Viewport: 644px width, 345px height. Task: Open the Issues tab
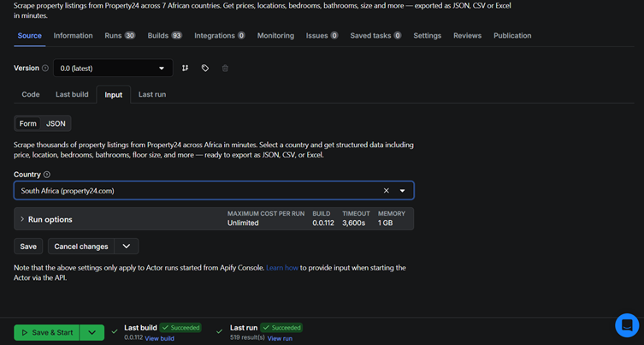(322, 36)
